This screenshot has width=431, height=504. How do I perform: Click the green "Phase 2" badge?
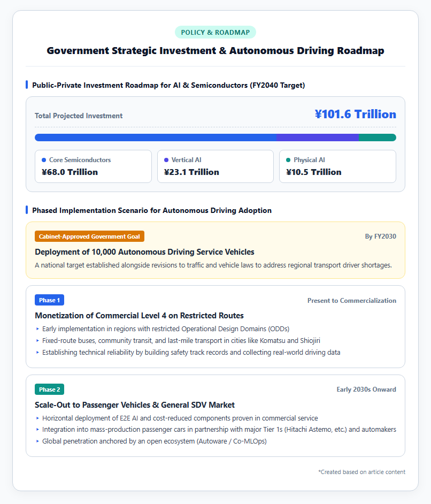[49, 390]
